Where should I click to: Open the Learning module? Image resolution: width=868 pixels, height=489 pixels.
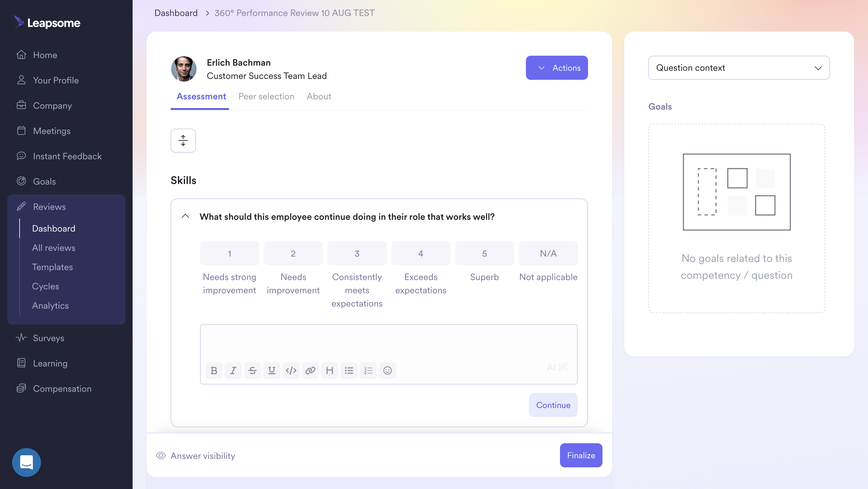click(42, 363)
